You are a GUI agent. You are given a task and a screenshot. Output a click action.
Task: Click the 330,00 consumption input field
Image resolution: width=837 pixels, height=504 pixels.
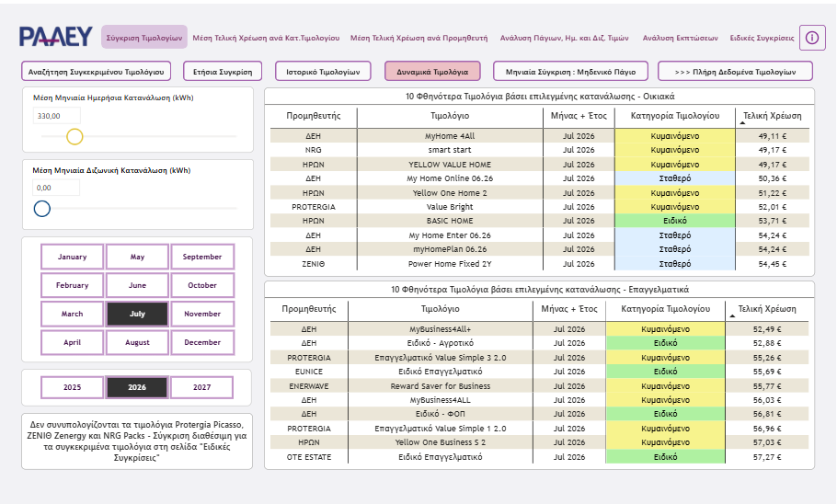point(57,116)
